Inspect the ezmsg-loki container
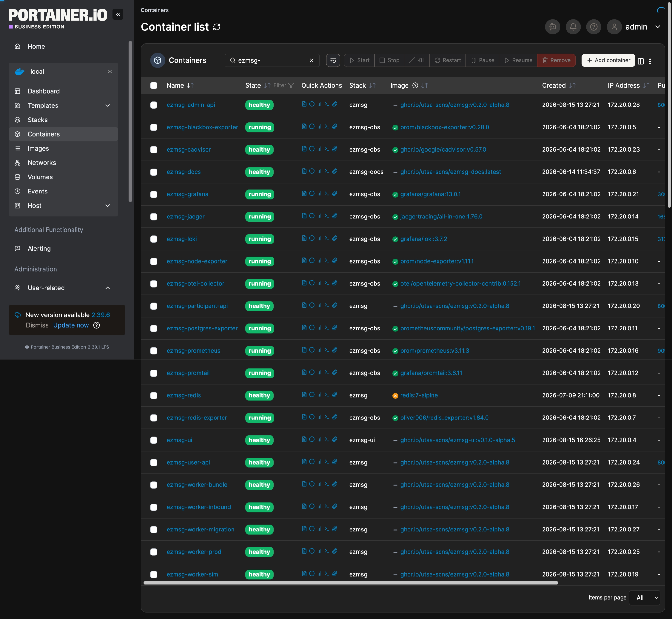Image resolution: width=672 pixels, height=619 pixels. [312, 238]
